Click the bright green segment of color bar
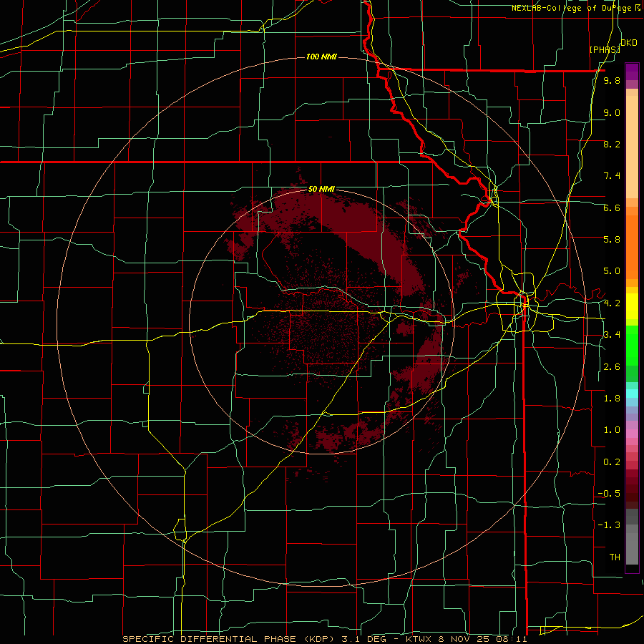Screen dimensions: 644x644 (632, 345)
